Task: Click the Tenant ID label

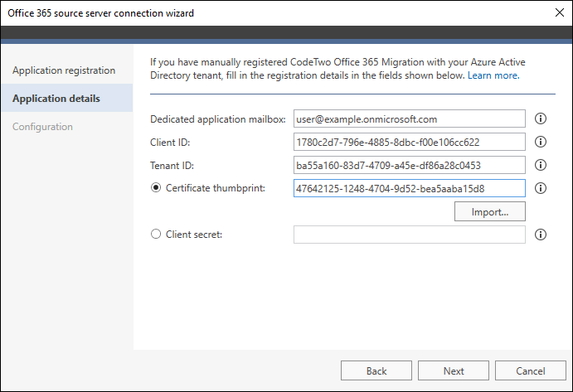Action: tap(172, 166)
